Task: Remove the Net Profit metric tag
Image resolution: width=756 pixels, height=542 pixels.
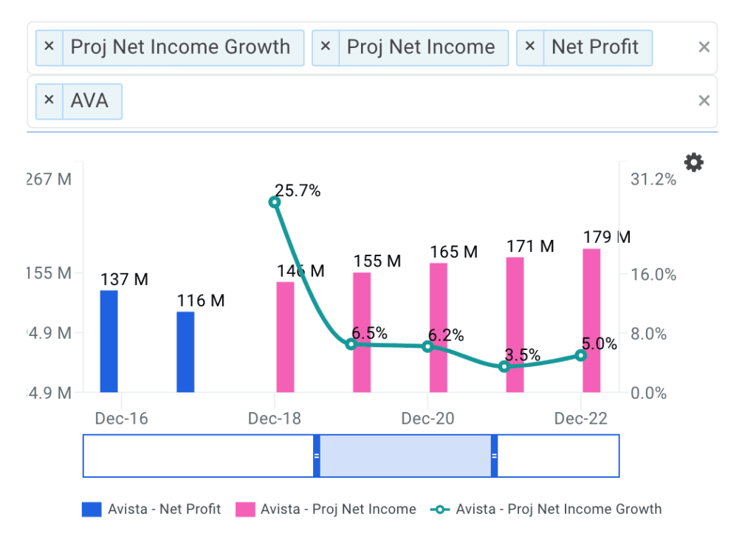Action: (x=529, y=47)
